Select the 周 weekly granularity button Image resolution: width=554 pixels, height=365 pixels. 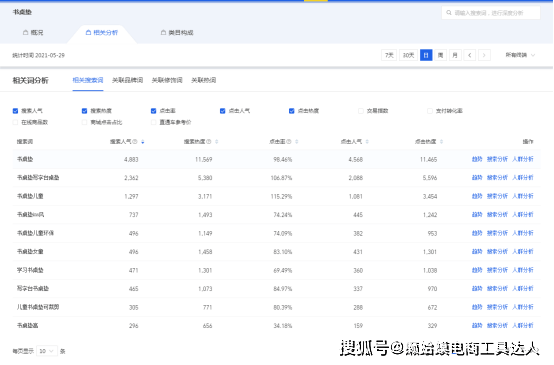tap(441, 55)
